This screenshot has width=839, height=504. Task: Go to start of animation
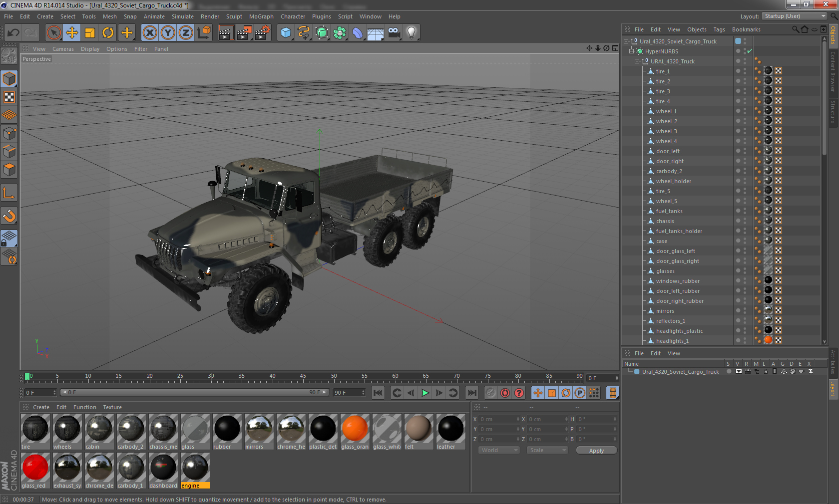(x=378, y=393)
